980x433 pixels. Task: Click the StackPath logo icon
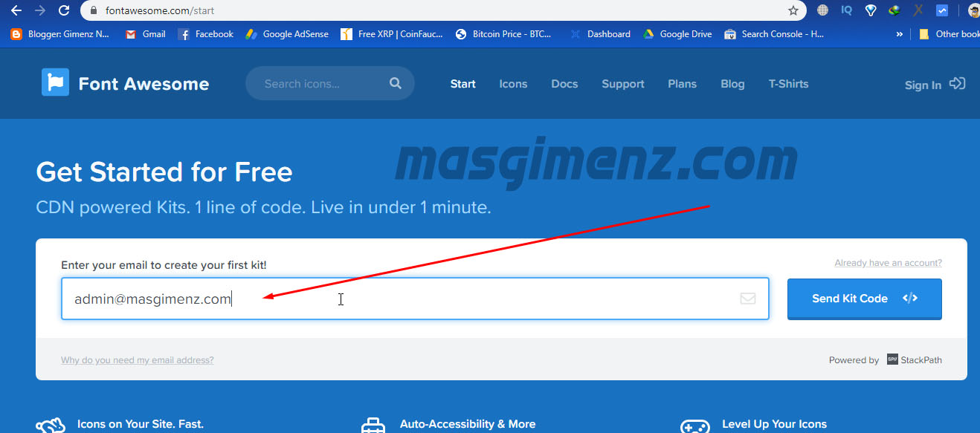coord(892,359)
